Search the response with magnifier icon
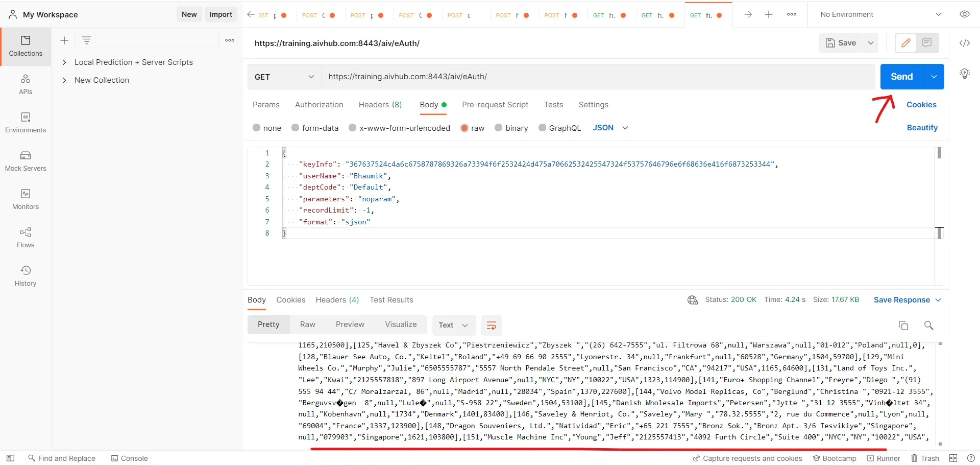 click(929, 325)
